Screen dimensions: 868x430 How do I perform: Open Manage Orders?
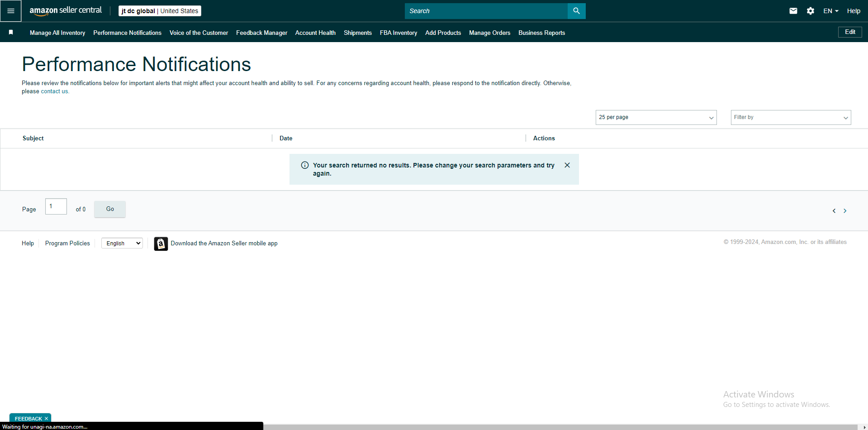coord(489,33)
